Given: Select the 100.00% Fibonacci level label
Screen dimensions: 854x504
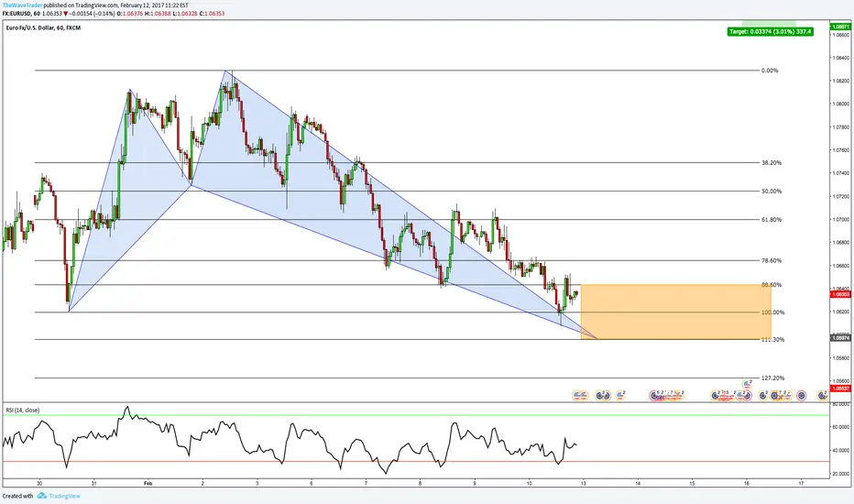Looking at the screenshot, I should tap(772, 312).
